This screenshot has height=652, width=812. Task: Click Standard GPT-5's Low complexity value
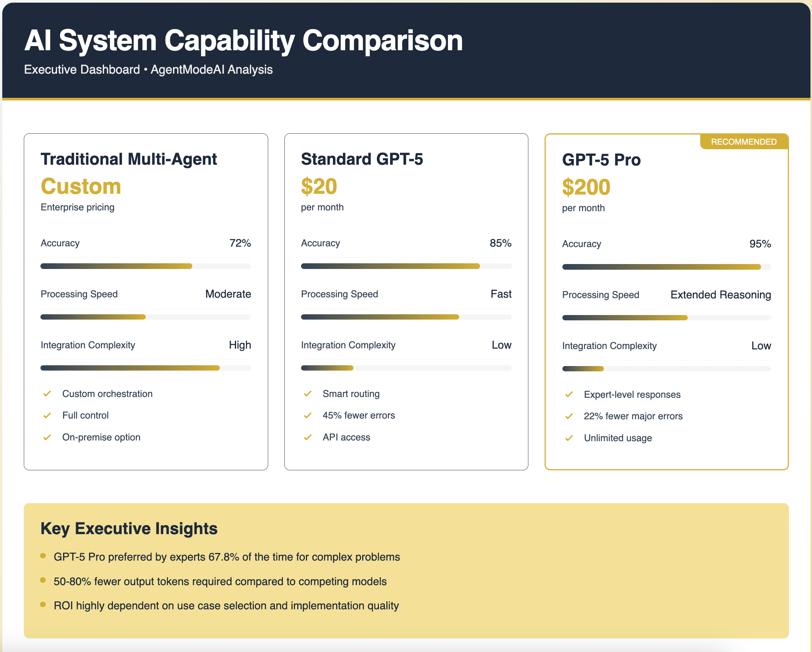pyautogui.click(x=502, y=345)
